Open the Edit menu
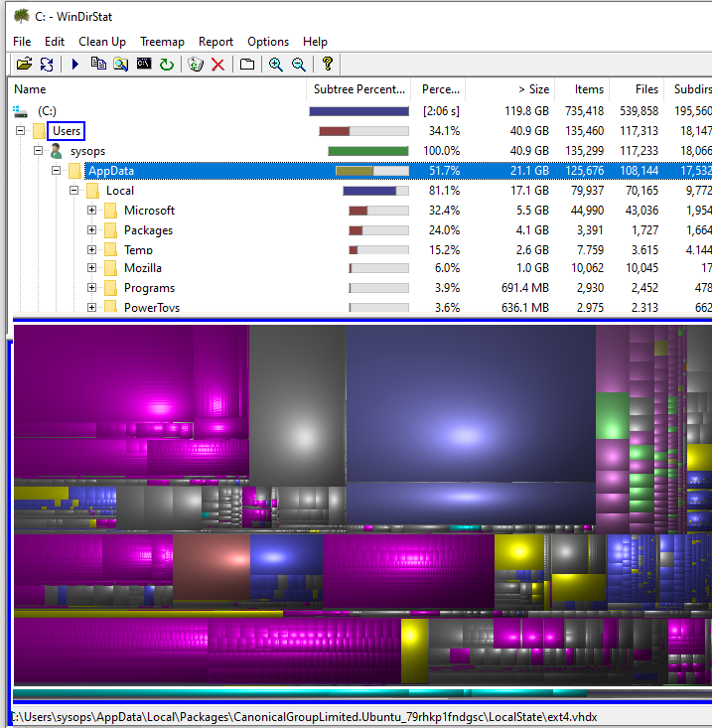 click(x=55, y=42)
